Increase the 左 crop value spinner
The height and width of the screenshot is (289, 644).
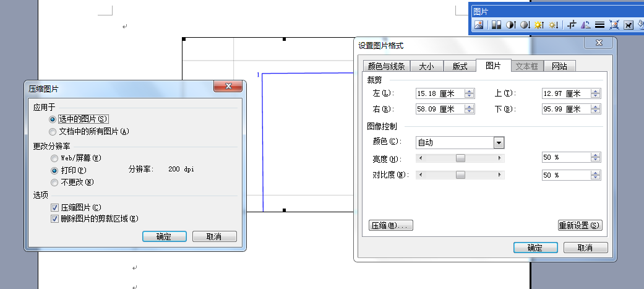click(470, 91)
